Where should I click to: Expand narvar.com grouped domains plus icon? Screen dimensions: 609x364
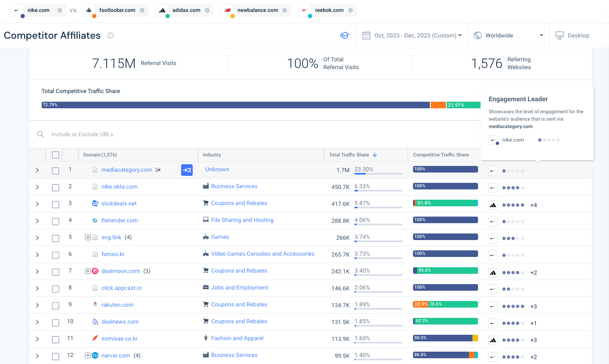click(x=88, y=355)
